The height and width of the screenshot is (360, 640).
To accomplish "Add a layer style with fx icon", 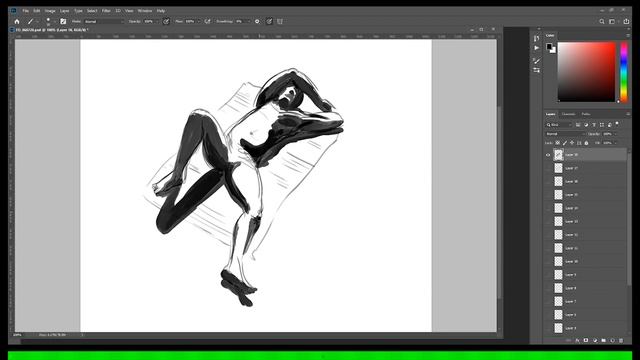I will coord(577,340).
